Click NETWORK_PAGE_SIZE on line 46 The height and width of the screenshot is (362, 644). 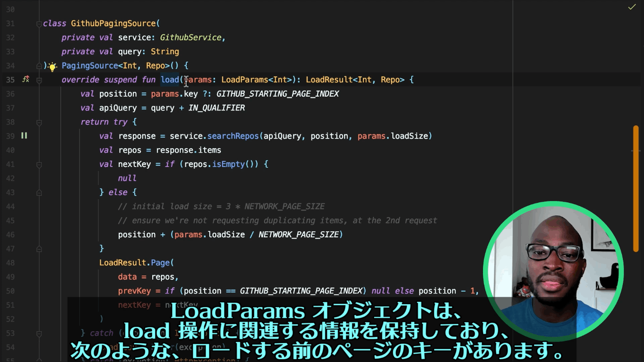[299, 235]
